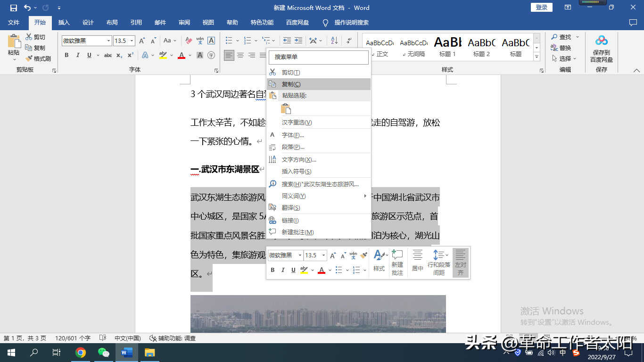Click the Enclosed Character (字) icon
This screenshot has height=362, width=644.
tap(211, 55)
